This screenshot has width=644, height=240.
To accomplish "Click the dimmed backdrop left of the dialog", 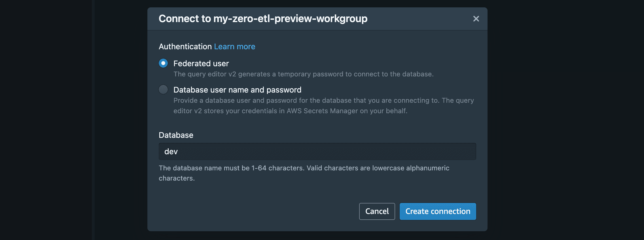I will pos(119,120).
